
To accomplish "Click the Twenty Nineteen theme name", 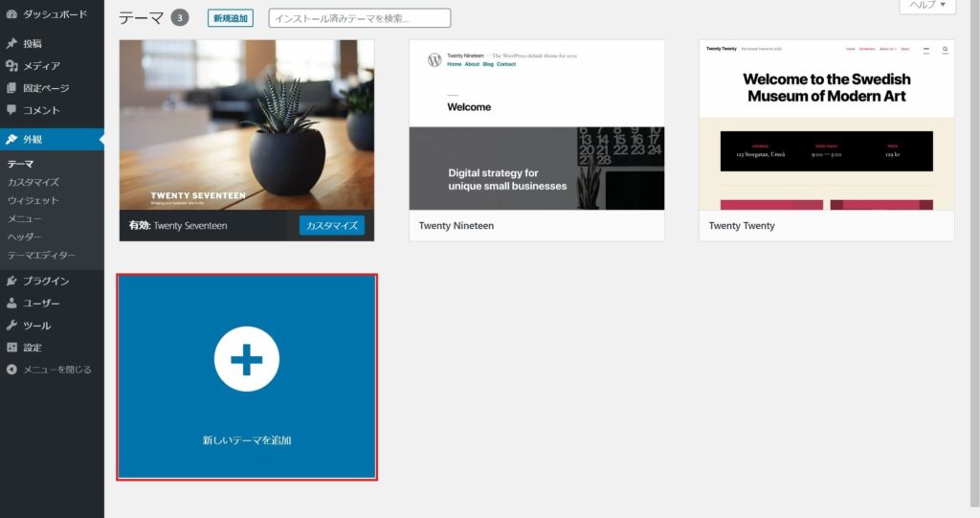I will tap(457, 226).
